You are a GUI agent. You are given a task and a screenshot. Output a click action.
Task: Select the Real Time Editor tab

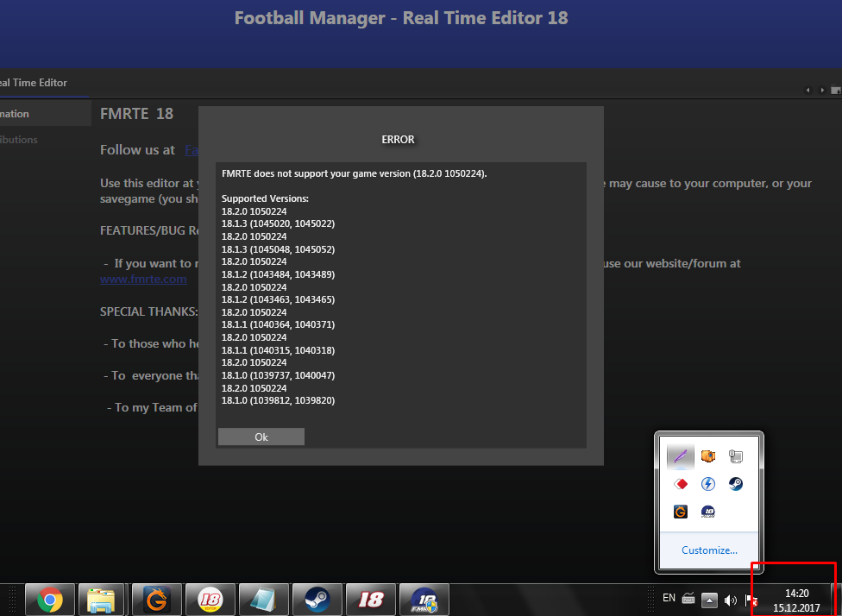click(33, 83)
